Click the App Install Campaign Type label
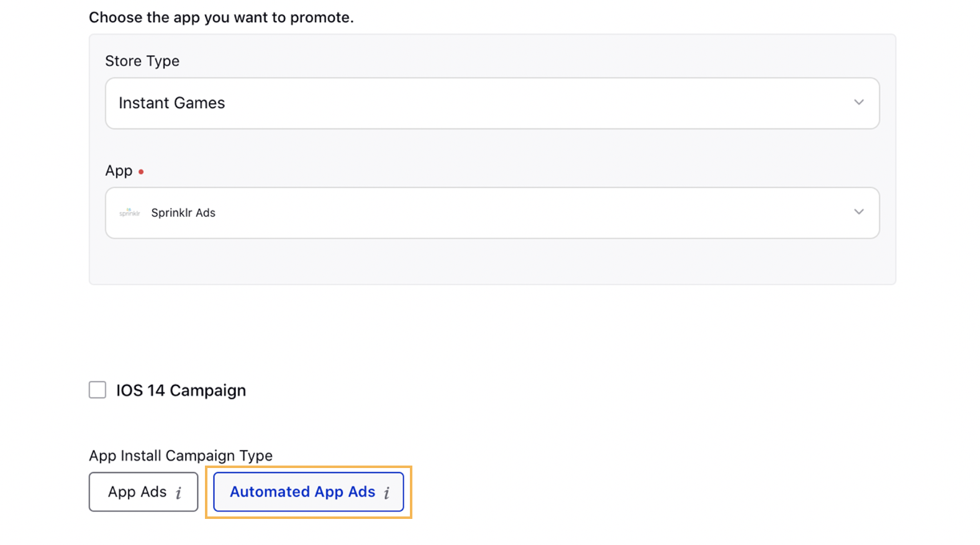The width and height of the screenshot is (980, 545). coord(181,456)
